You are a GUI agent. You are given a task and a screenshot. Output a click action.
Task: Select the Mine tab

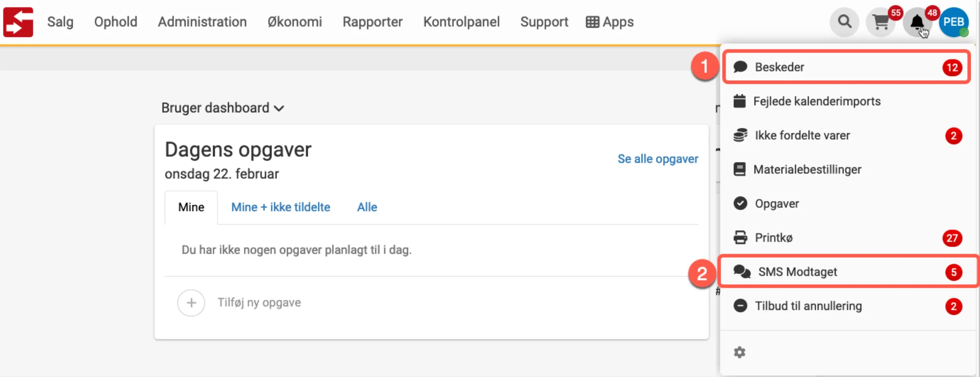pyautogui.click(x=191, y=207)
